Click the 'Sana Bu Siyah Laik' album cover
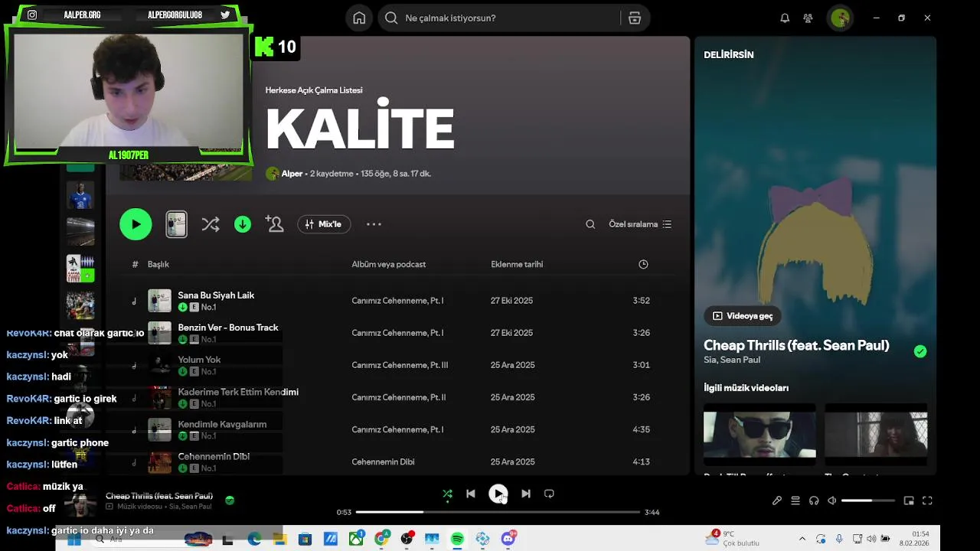 click(x=159, y=301)
